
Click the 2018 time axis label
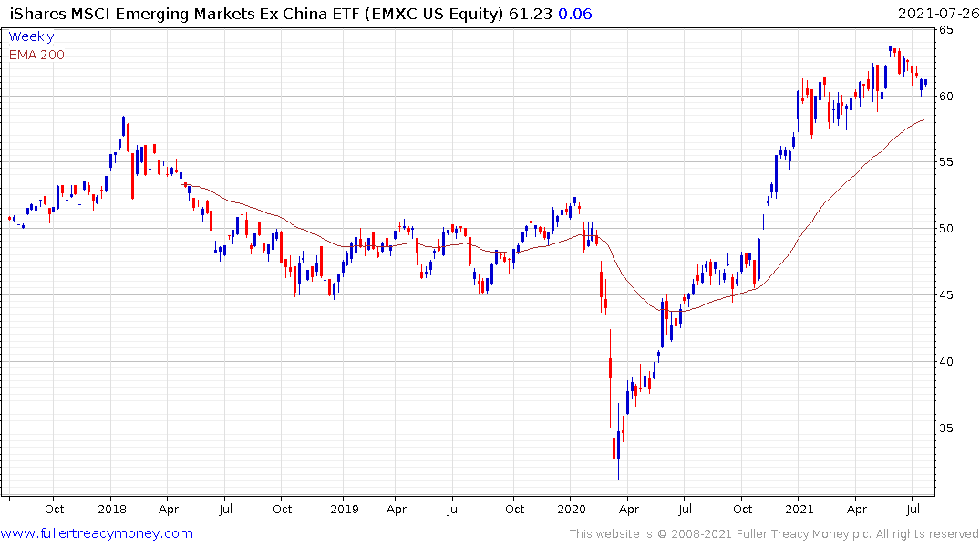pyautogui.click(x=112, y=509)
